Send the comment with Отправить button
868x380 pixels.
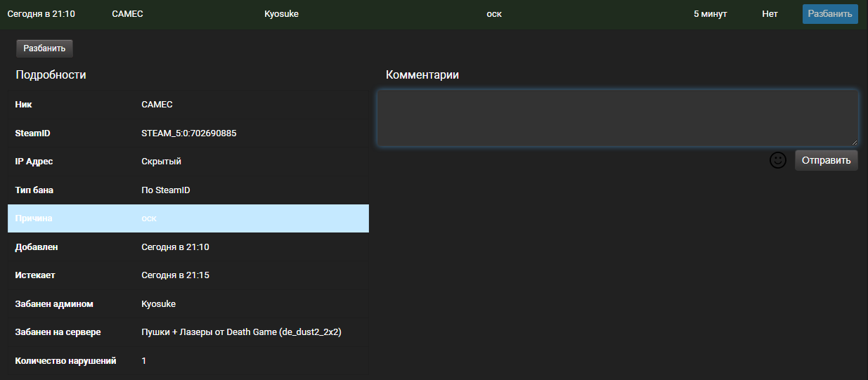point(826,160)
